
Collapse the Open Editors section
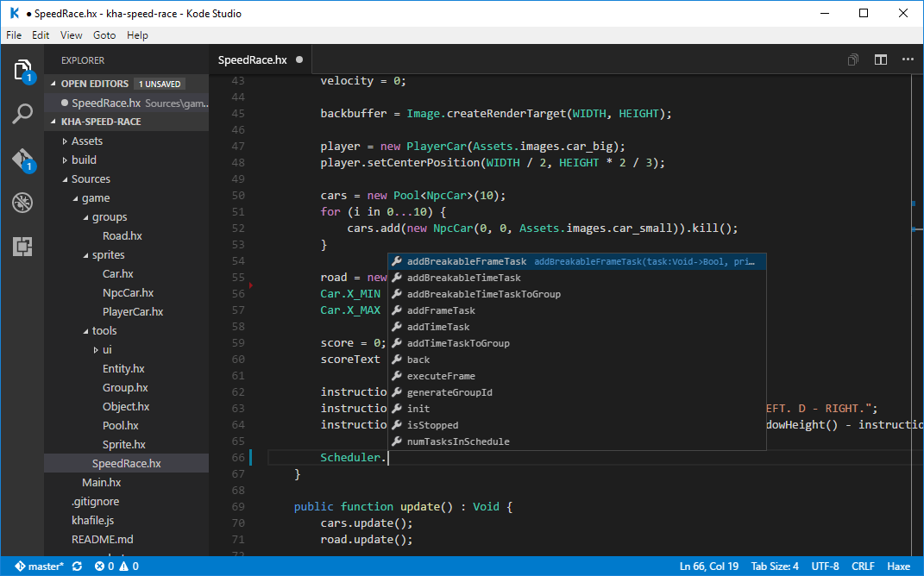tap(94, 84)
